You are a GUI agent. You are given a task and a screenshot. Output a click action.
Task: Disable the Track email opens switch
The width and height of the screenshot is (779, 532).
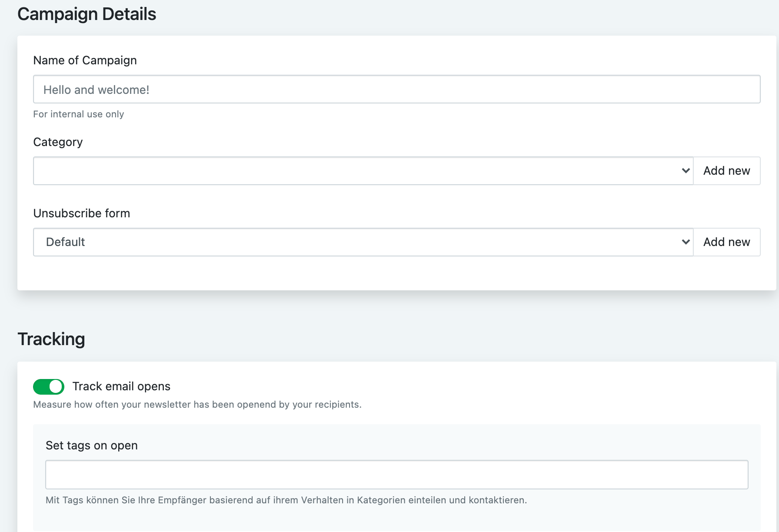click(x=49, y=386)
